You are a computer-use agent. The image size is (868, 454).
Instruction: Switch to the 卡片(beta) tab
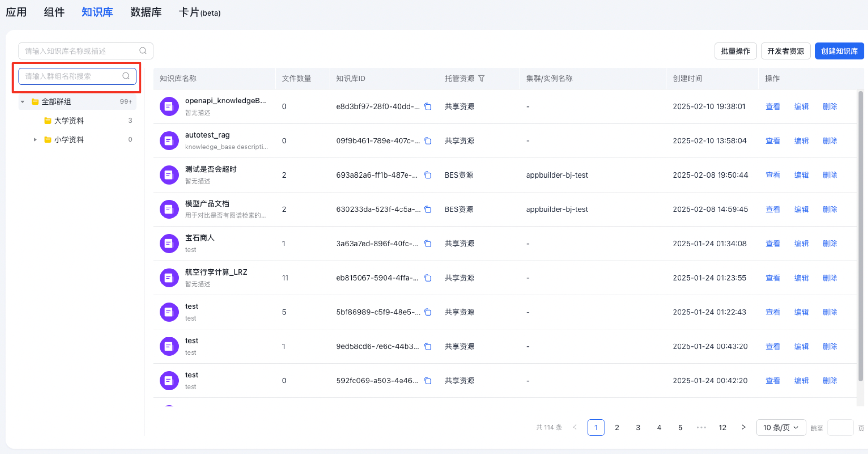[200, 12]
